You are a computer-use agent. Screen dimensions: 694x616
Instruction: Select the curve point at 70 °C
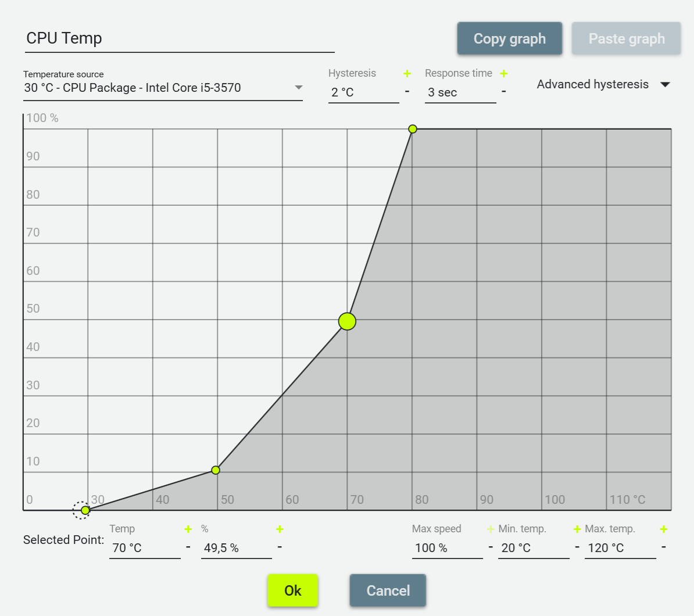[x=347, y=321]
